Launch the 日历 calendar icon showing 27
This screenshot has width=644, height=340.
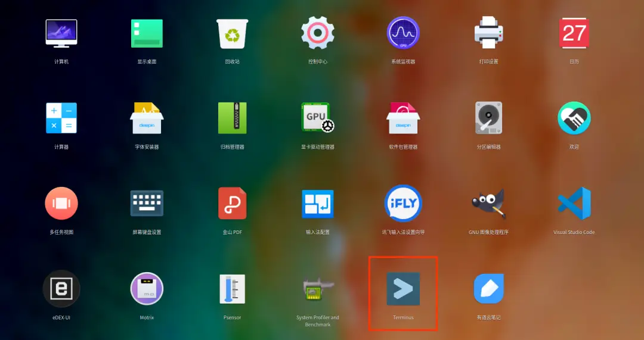coord(574,33)
